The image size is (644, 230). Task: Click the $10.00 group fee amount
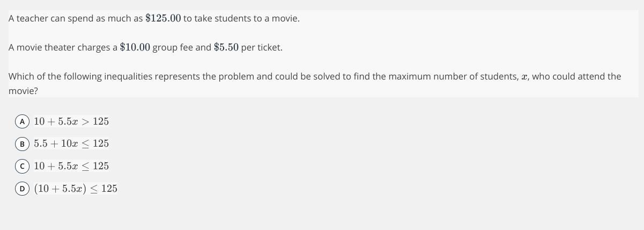click(x=135, y=47)
